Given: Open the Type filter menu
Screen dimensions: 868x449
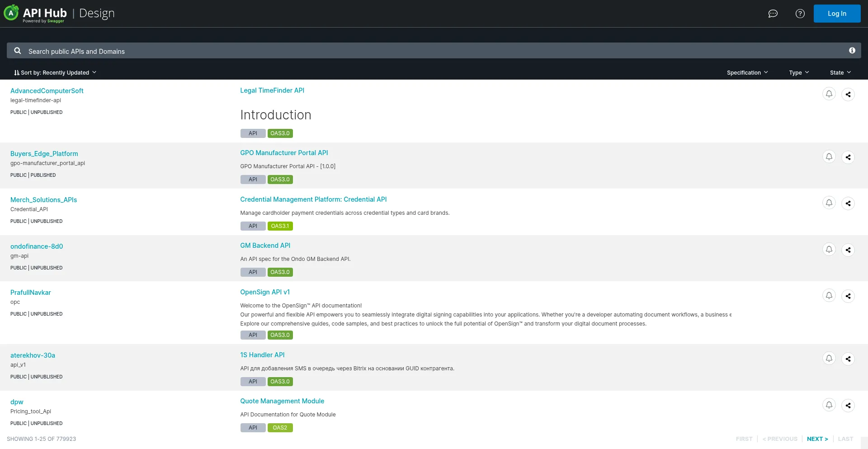Looking at the screenshot, I should [798, 73].
